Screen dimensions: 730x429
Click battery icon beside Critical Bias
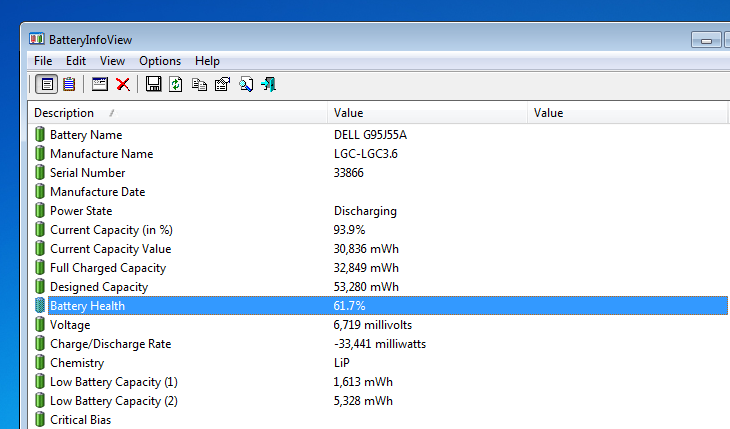tap(40, 420)
